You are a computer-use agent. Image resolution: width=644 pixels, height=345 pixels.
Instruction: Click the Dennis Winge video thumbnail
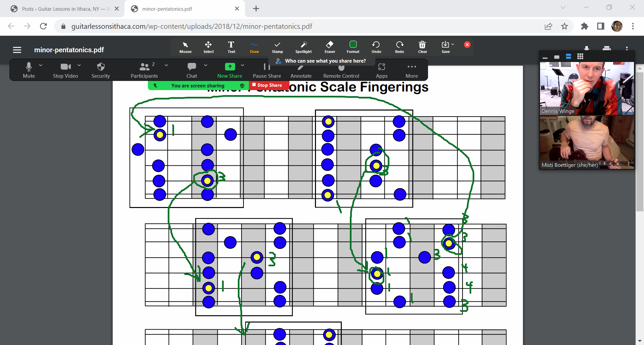[587, 88]
